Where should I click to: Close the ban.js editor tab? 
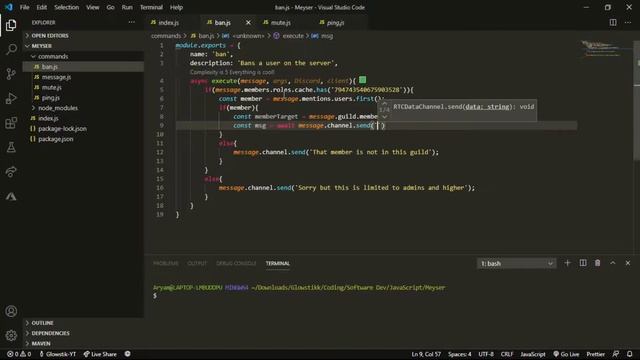(x=248, y=22)
